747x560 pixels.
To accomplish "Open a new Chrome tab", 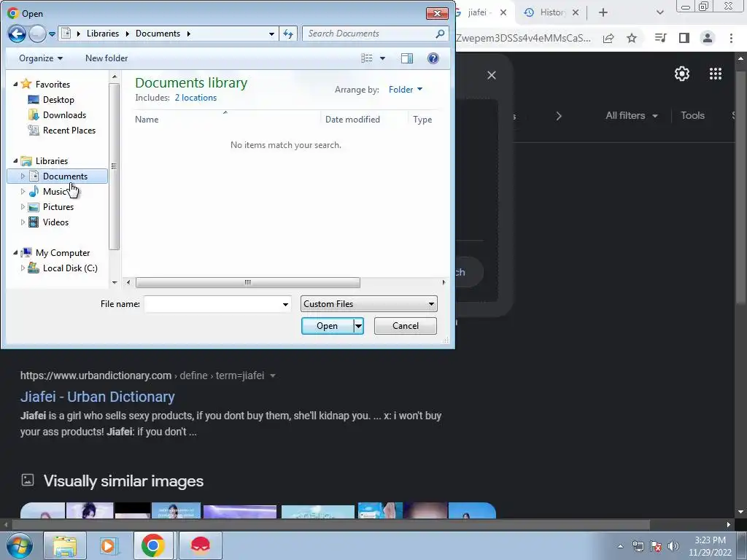I will (603, 13).
